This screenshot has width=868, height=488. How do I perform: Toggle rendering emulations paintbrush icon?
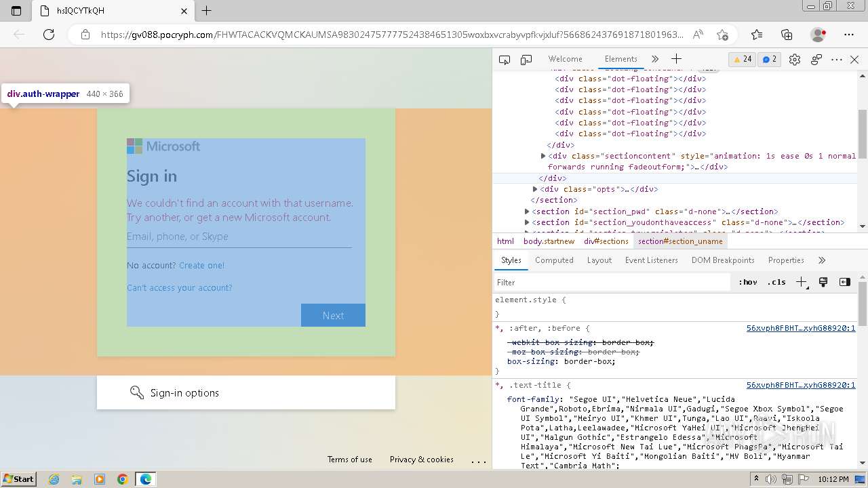[823, 282]
